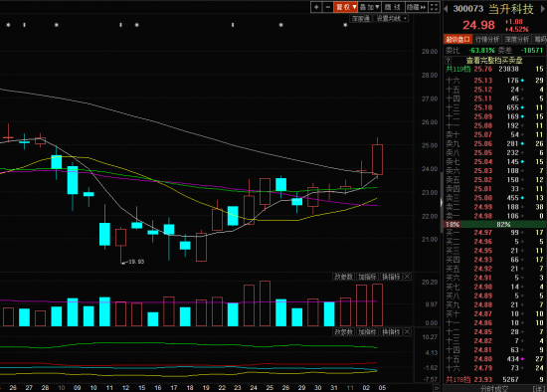The image size is (547, 392).
Task: Go to next stock with right arrow
Action: click(x=543, y=9)
